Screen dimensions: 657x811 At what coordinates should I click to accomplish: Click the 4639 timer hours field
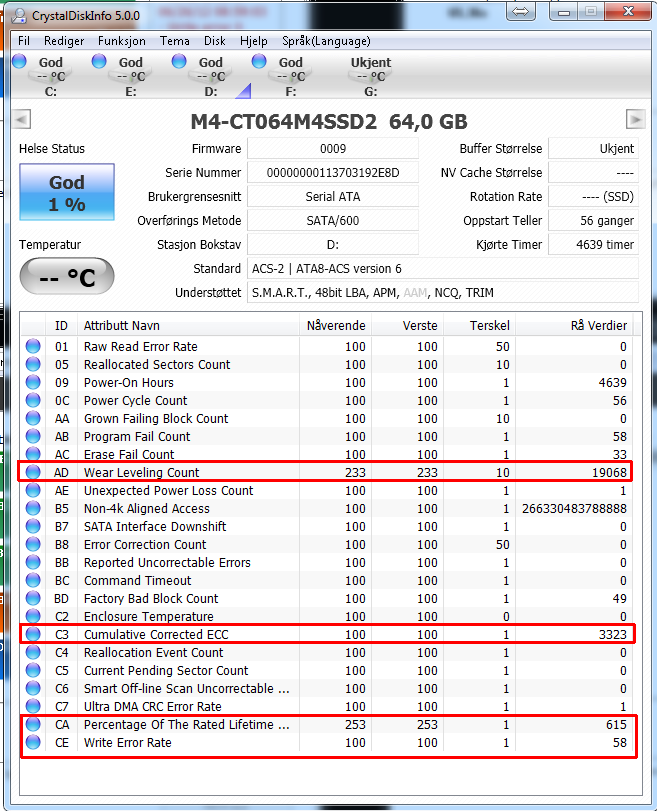pyautogui.click(x=593, y=245)
